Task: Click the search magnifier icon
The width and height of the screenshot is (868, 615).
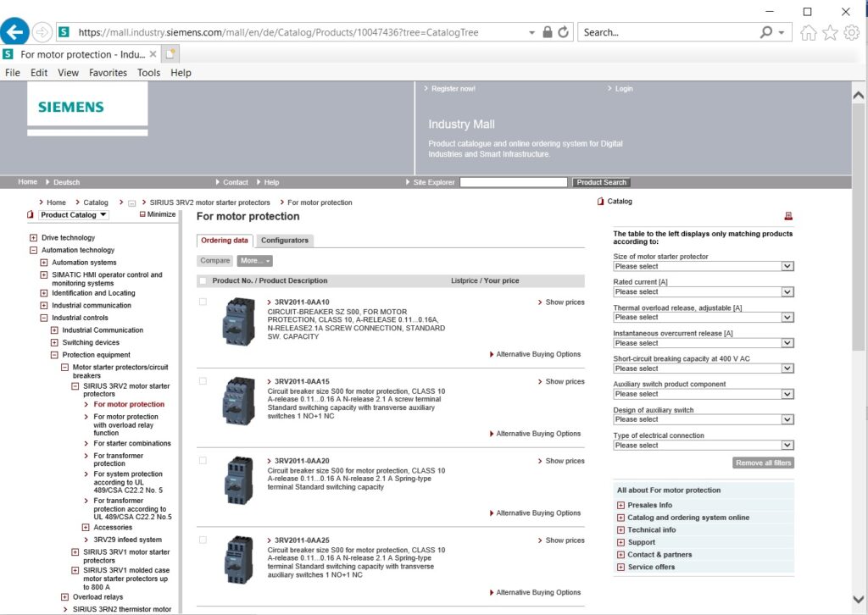Action: pyautogui.click(x=766, y=32)
